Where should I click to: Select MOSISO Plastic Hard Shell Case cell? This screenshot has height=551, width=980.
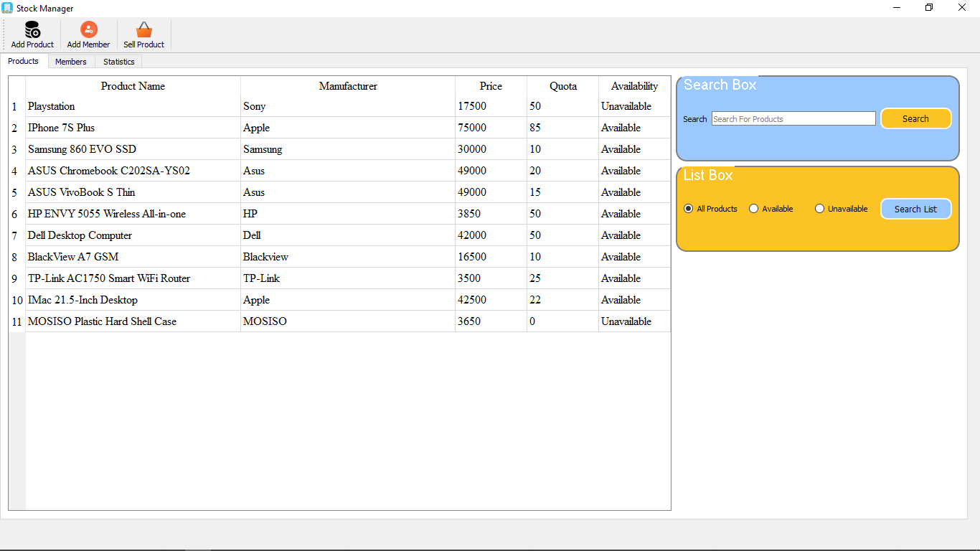click(133, 321)
